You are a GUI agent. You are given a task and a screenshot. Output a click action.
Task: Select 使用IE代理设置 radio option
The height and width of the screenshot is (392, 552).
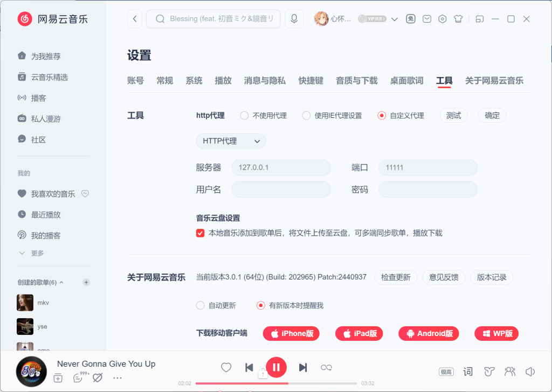click(x=306, y=115)
